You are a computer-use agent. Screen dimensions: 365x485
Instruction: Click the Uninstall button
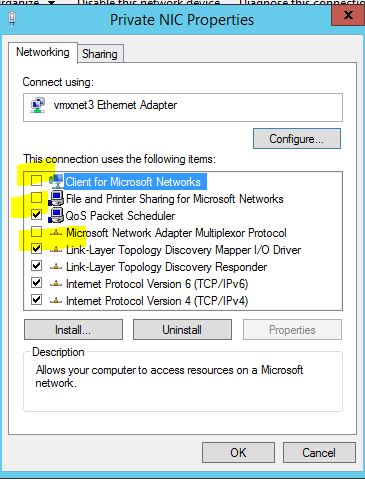[182, 330]
